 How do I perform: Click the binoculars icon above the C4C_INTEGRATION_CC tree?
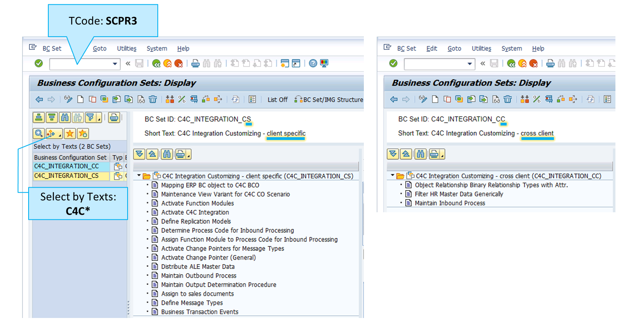420,154
